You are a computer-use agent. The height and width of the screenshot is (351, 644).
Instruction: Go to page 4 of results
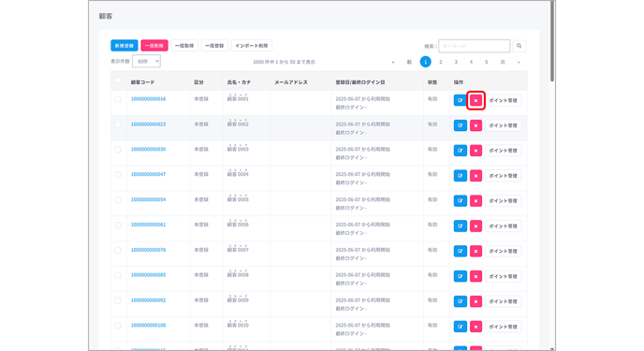[471, 62]
